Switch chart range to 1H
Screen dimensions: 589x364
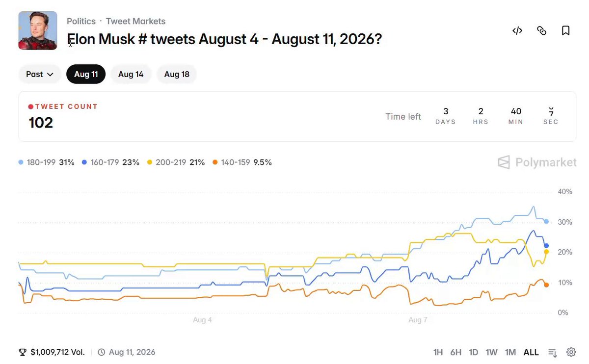438,352
